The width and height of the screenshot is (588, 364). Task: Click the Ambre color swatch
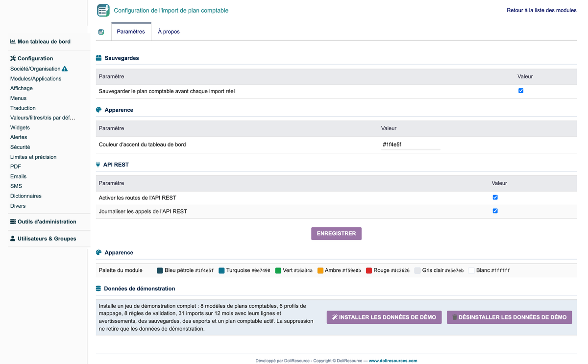pyautogui.click(x=320, y=270)
